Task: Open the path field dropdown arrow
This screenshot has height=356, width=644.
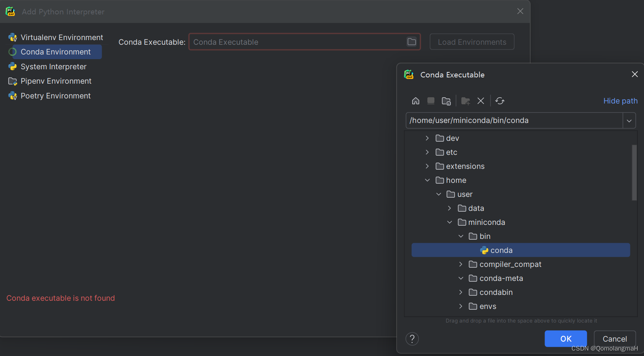Action: tap(628, 120)
